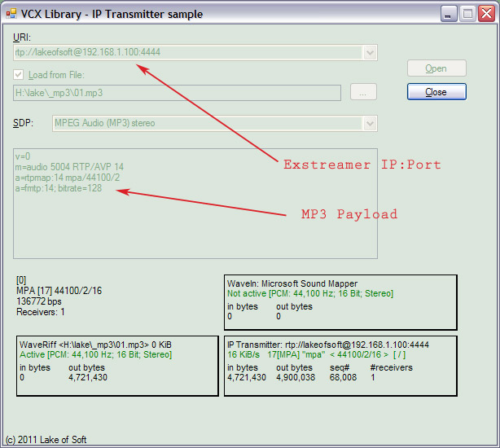
Task: Click the 'MPA [17] 44100/2/16' status text
Action: (59, 291)
